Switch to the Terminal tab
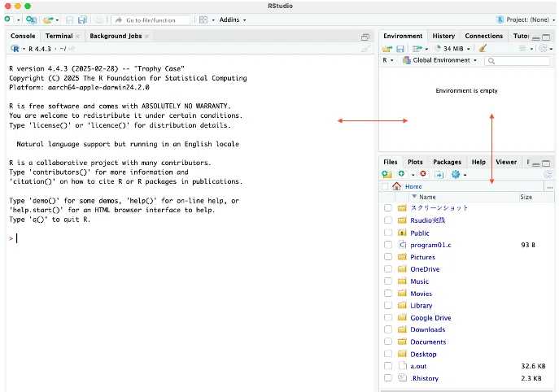Viewport: 559px width, 392px height. [x=59, y=36]
